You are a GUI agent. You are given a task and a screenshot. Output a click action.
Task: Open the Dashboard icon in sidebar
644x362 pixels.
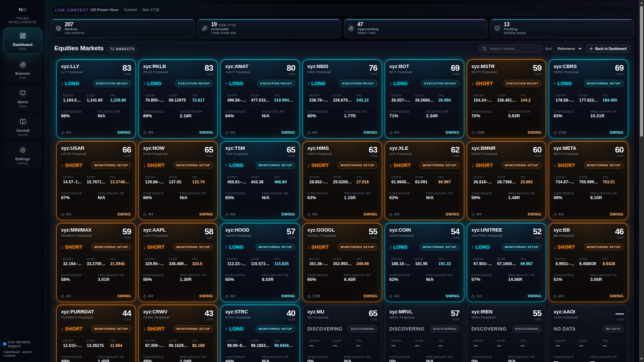pyautogui.click(x=22, y=36)
